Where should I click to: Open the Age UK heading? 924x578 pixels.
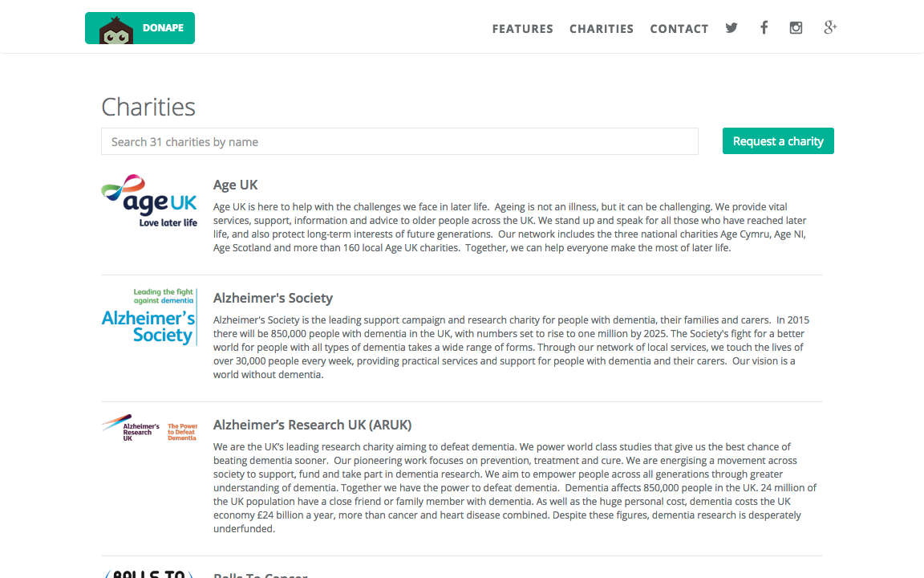[x=235, y=185]
